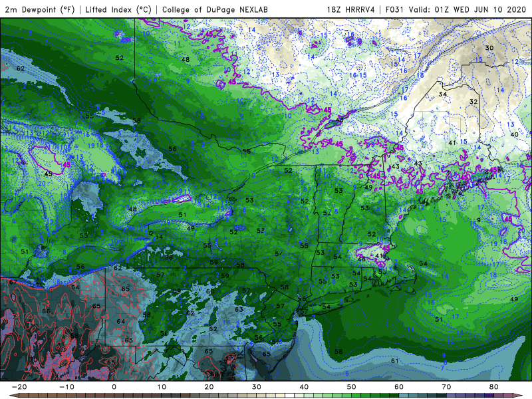532x399 pixels.
Task: Click the '-10' color scale label
Action: [x=66, y=387]
